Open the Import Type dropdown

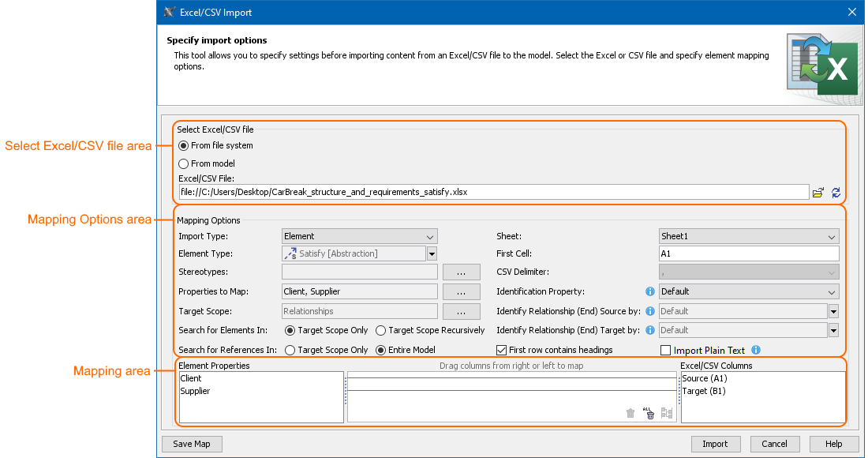pyautogui.click(x=359, y=236)
